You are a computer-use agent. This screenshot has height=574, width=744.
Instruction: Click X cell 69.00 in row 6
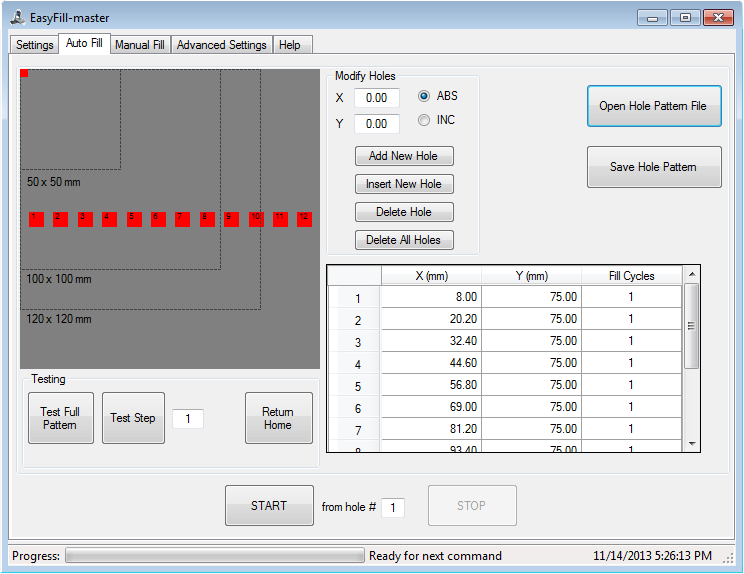pos(431,407)
